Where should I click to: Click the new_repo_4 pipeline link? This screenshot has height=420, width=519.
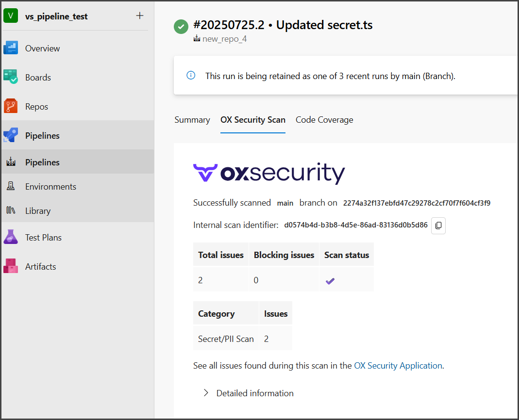[224, 39]
